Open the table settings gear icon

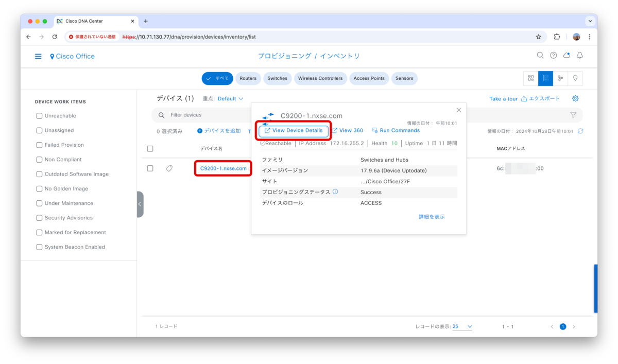tap(575, 98)
